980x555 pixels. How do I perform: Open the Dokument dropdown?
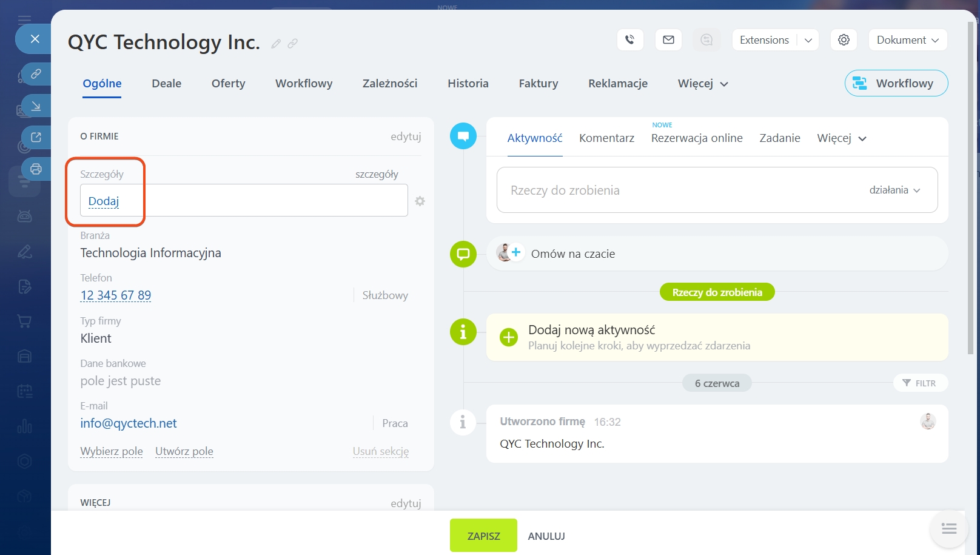[907, 40]
